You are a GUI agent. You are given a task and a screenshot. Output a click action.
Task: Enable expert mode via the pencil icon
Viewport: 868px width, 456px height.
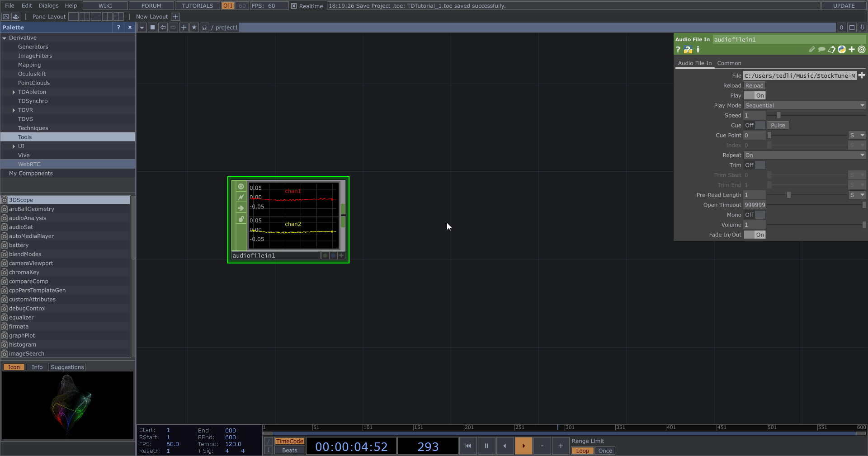811,50
